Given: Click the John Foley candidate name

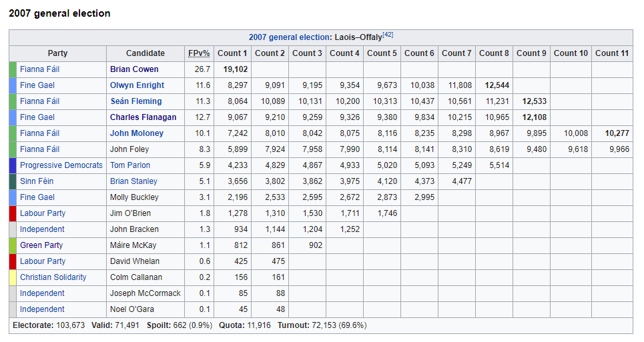Looking at the screenshot, I should [129, 149].
